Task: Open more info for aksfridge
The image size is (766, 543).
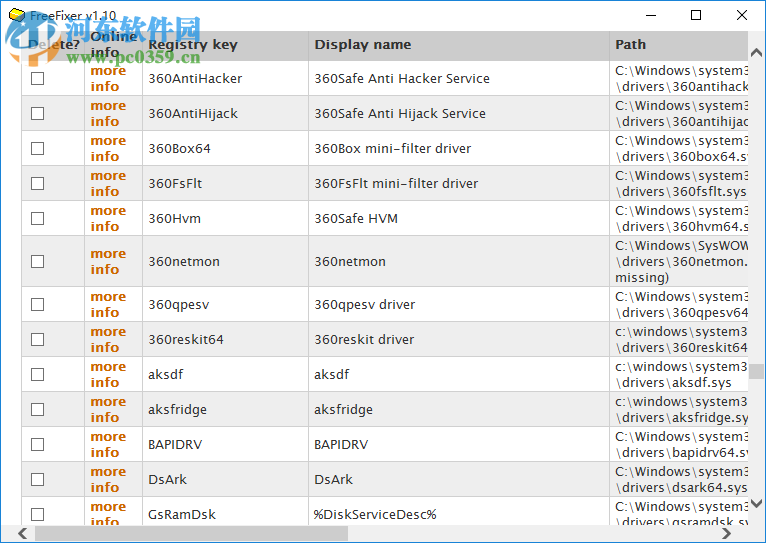Action: [108, 410]
